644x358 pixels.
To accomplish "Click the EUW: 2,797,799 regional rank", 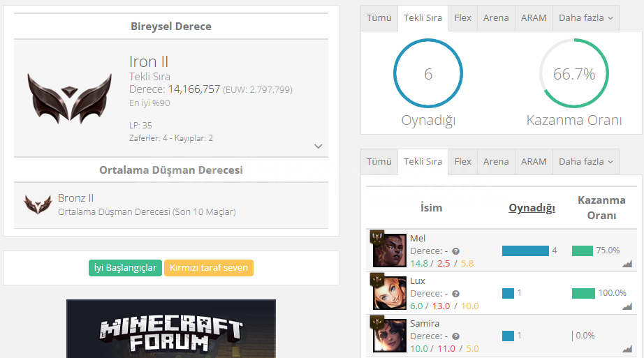I will coord(258,89).
